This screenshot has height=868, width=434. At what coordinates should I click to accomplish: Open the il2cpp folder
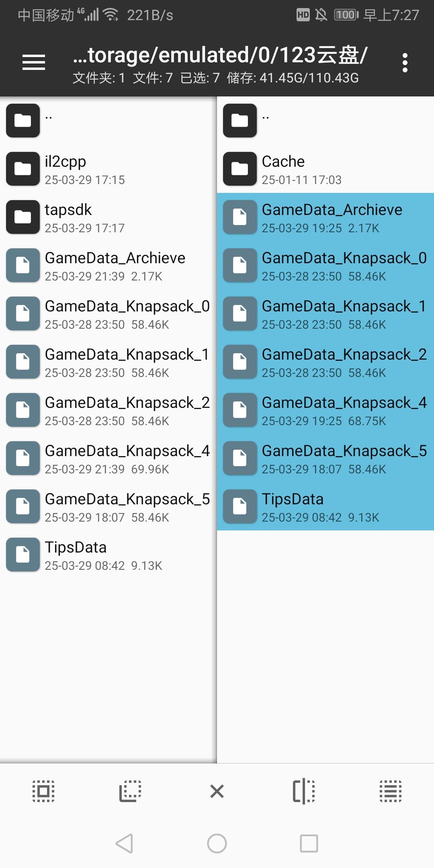pos(108,169)
